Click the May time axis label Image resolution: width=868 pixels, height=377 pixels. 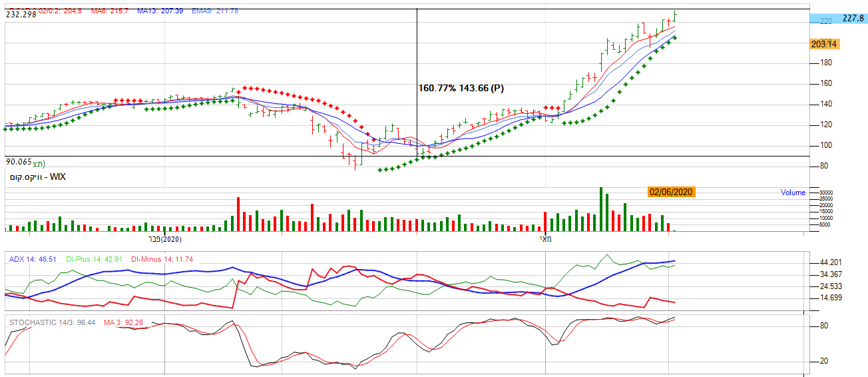(x=546, y=238)
